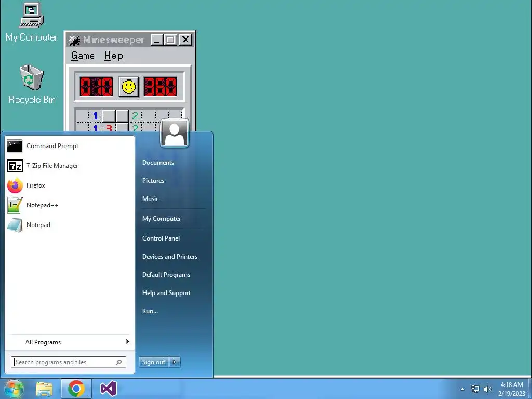Click the Minesweeper mine counter display
The width and height of the screenshot is (532, 399).
coord(96,87)
